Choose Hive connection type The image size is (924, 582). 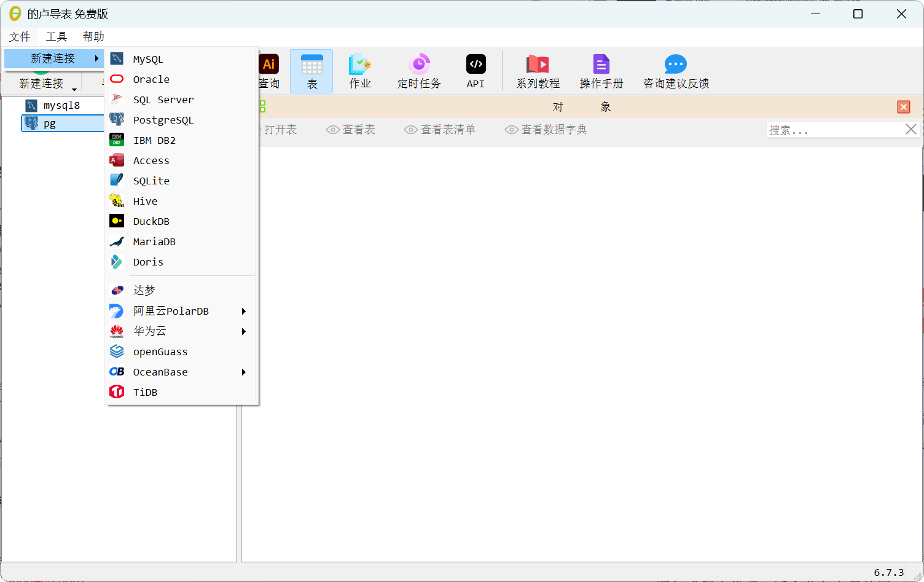pos(181,201)
